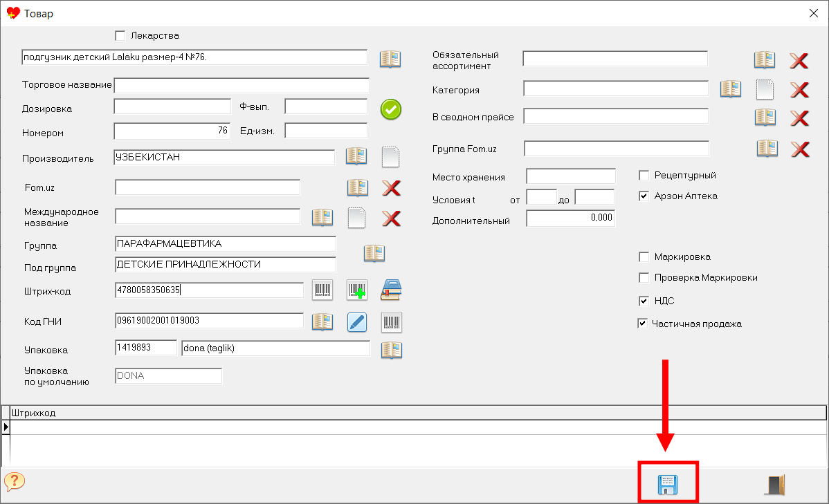
Task: Open В сводном прайсе lookup book icon
Action: click(x=765, y=117)
